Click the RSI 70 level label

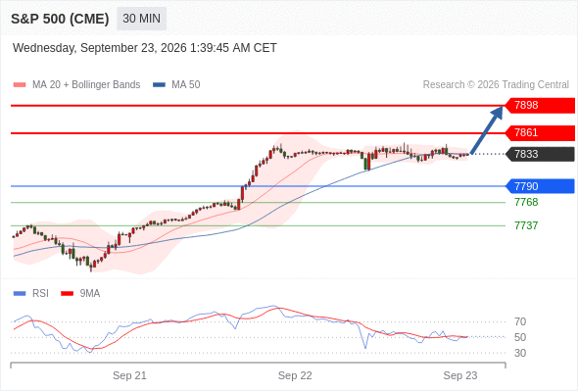click(x=520, y=321)
